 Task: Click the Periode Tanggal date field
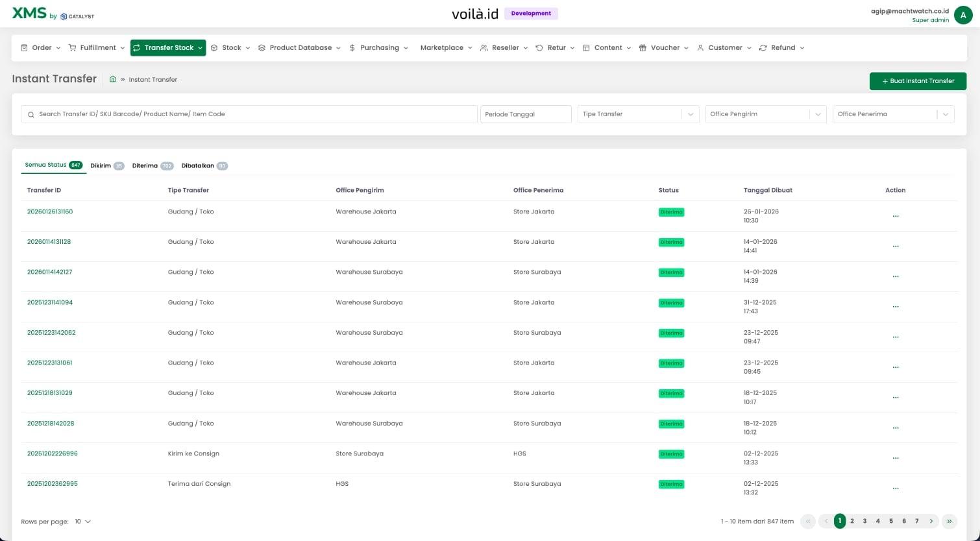[x=526, y=114]
